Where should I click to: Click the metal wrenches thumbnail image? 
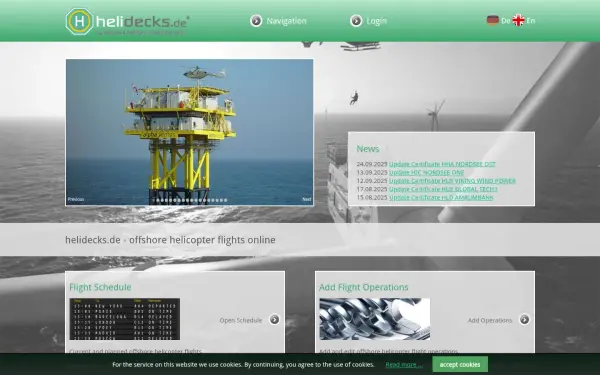click(375, 319)
